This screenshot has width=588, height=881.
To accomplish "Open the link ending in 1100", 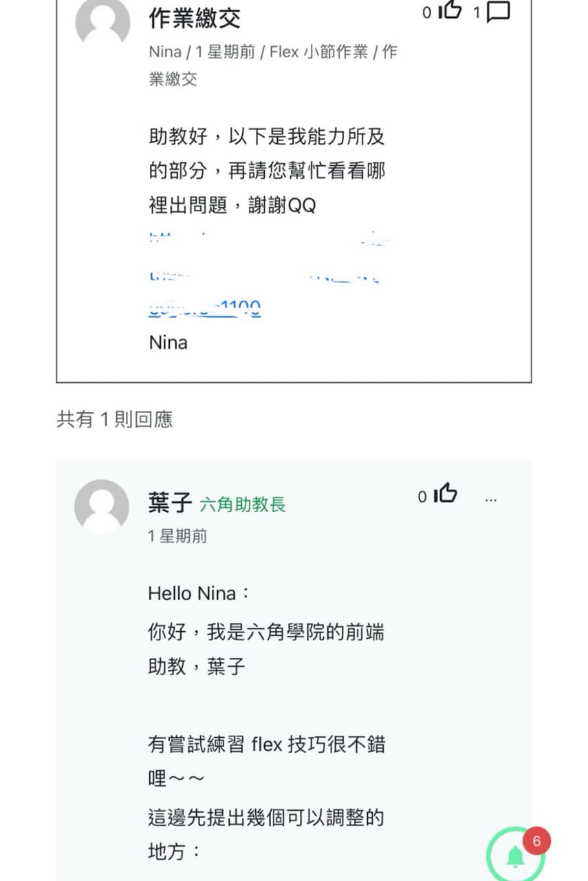I will pyautogui.click(x=205, y=310).
